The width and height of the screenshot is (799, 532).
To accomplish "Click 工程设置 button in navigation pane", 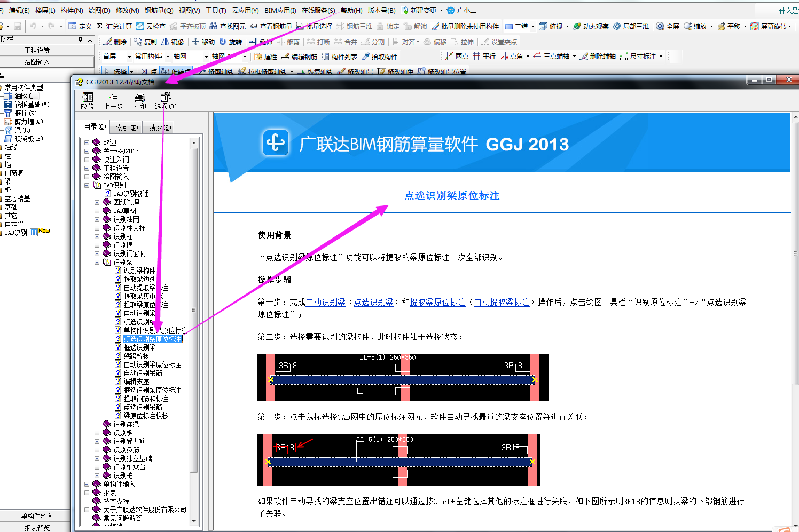I will point(37,50).
